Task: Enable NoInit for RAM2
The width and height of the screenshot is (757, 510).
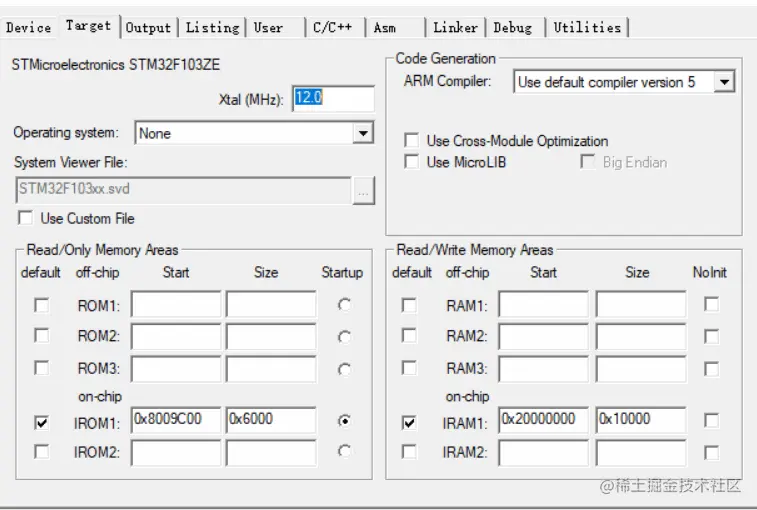Action: (711, 336)
